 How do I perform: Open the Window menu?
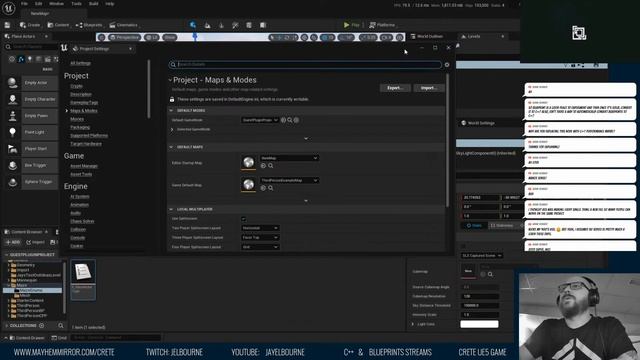click(x=56, y=4)
